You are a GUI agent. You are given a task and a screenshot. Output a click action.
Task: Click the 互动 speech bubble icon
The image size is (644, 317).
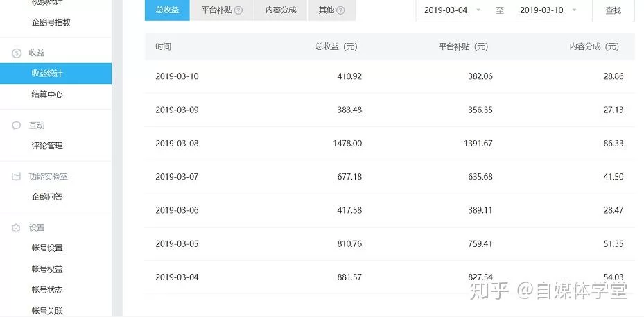point(16,126)
